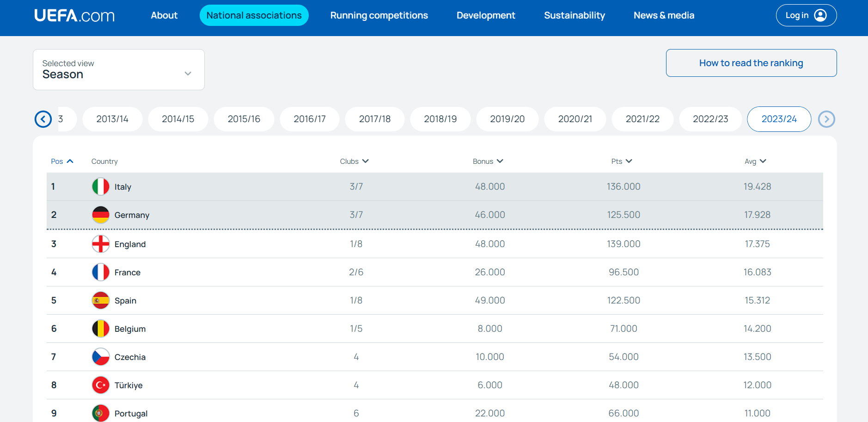Sort table by Avg column
This screenshot has height=422, width=868.
(755, 161)
